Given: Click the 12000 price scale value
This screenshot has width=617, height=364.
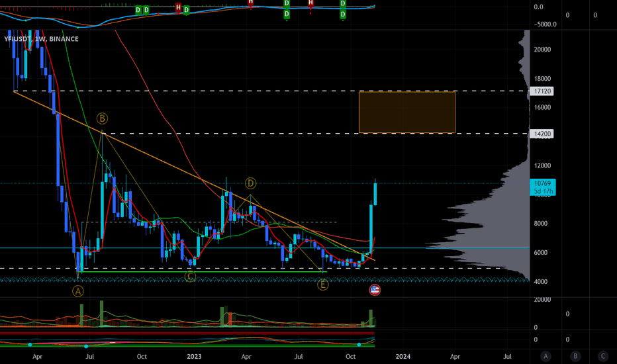Looking at the screenshot, I should pyautogui.click(x=542, y=165).
